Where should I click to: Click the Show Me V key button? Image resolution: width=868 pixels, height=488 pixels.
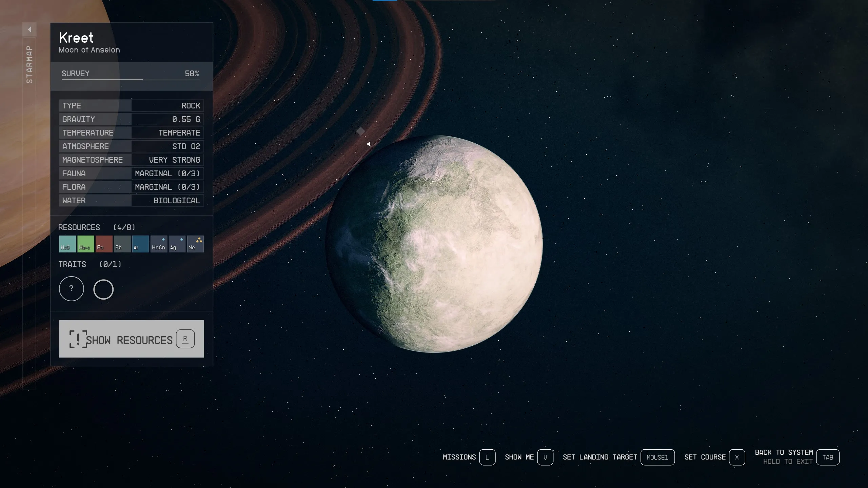point(545,457)
